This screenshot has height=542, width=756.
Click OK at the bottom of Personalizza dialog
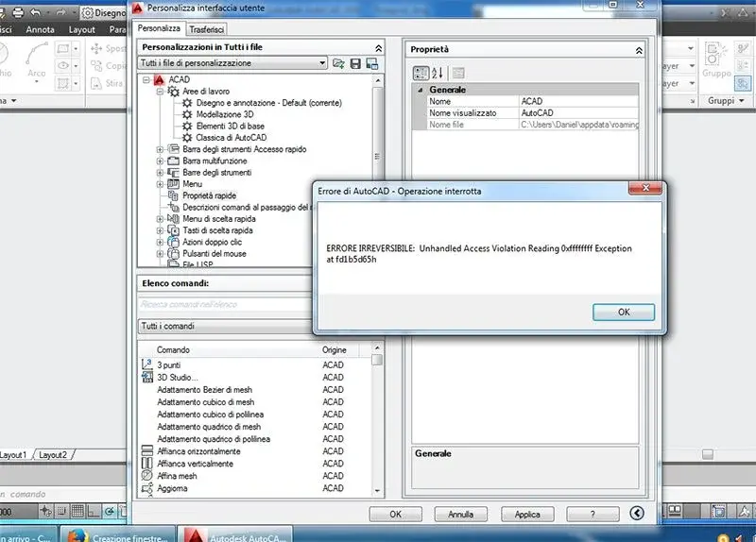tap(395, 514)
